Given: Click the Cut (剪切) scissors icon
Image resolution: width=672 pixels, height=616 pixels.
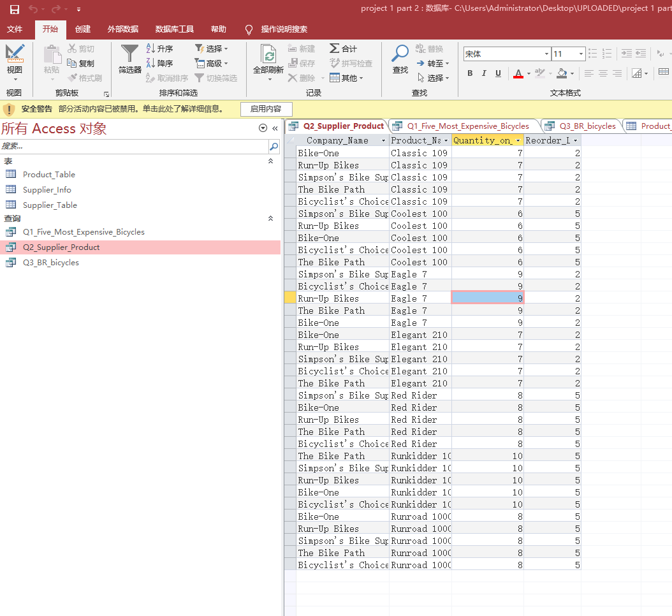Looking at the screenshot, I should pyautogui.click(x=72, y=48).
